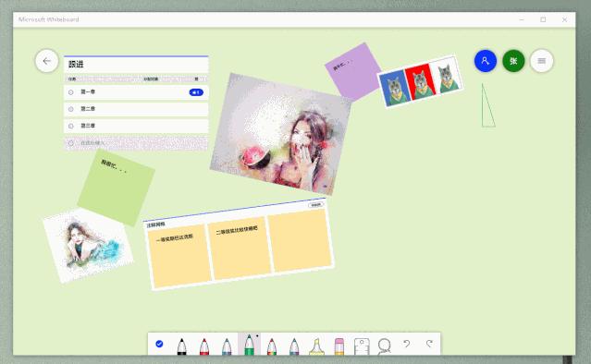The image size is (591, 364).
Task: Select the purple sticky note
Action: [353, 71]
